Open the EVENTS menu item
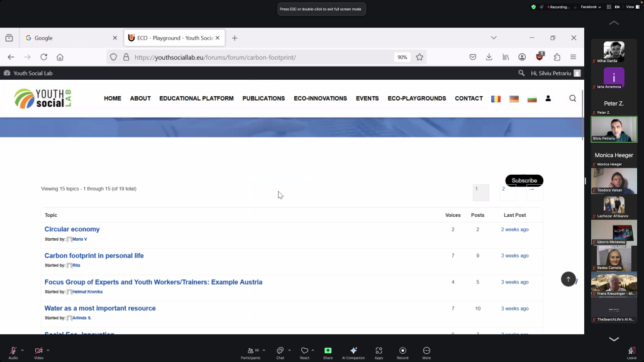 click(367, 99)
